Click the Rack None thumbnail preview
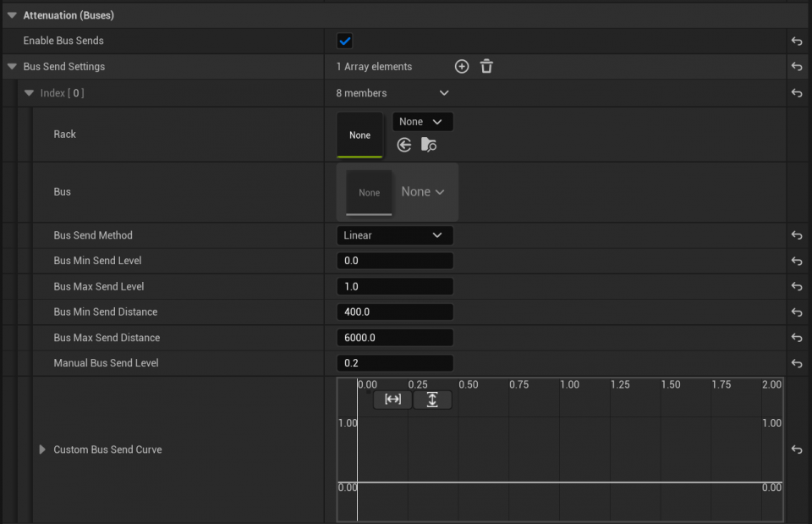The image size is (812, 524). (x=359, y=134)
